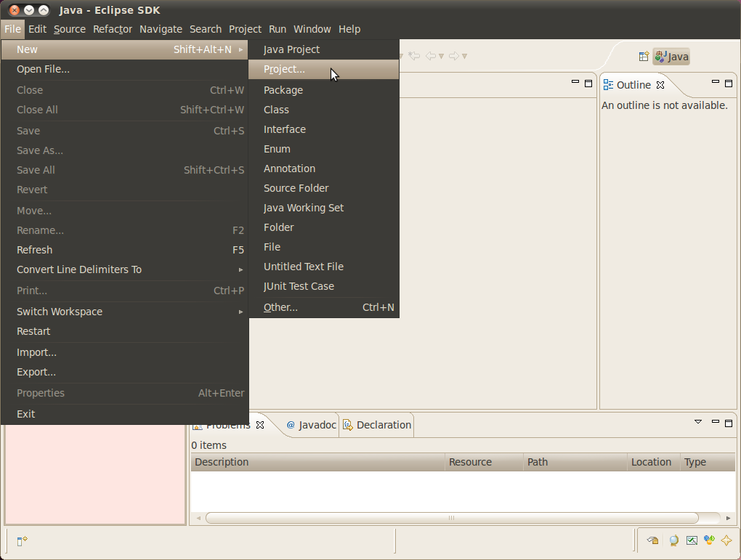Sort Problems by Path column

575,462
